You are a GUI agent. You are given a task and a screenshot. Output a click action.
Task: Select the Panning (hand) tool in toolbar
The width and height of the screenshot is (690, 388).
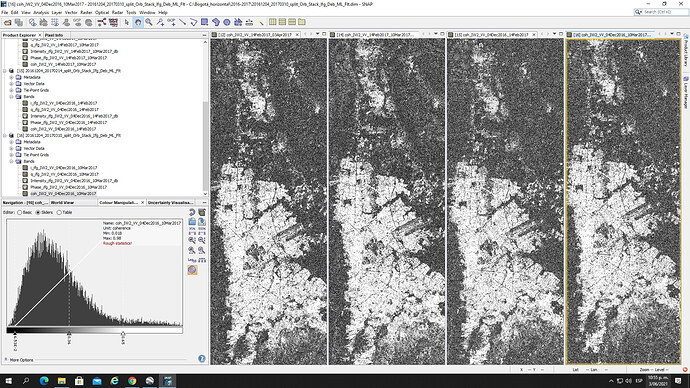138,22
